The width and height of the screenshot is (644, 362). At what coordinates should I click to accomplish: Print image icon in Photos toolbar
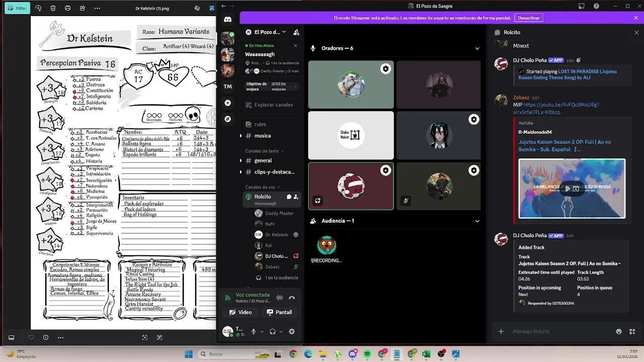pos(68,8)
